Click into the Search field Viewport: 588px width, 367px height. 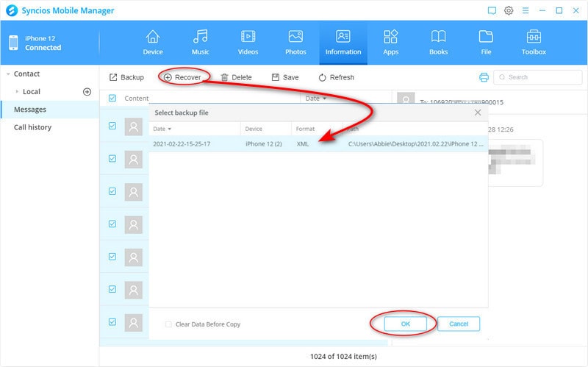pyautogui.click(x=538, y=77)
